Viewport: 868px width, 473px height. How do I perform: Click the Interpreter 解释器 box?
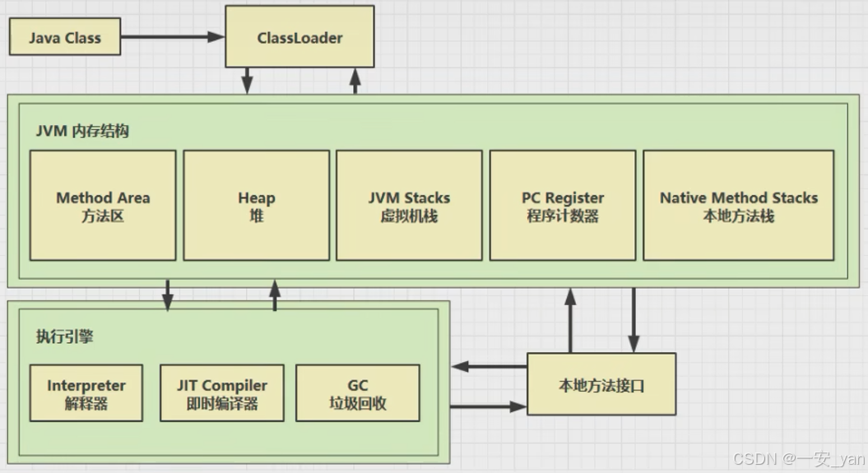pos(86,392)
